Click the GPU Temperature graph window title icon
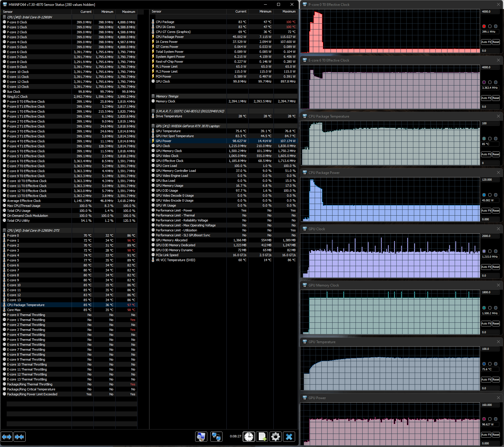The height and width of the screenshot is (447, 504). [x=305, y=342]
